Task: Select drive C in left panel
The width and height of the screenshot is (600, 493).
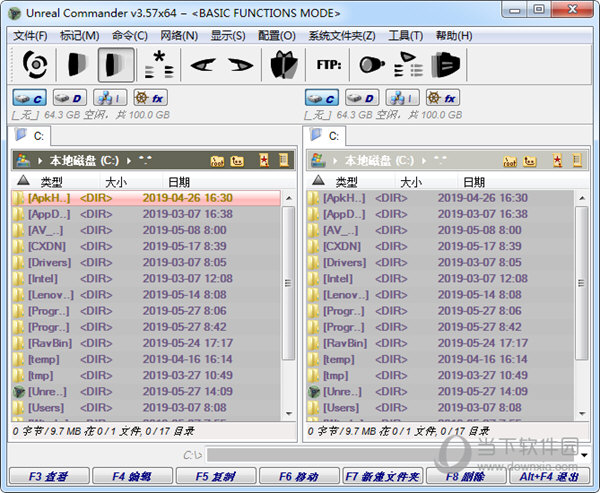Action: tap(29, 98)
